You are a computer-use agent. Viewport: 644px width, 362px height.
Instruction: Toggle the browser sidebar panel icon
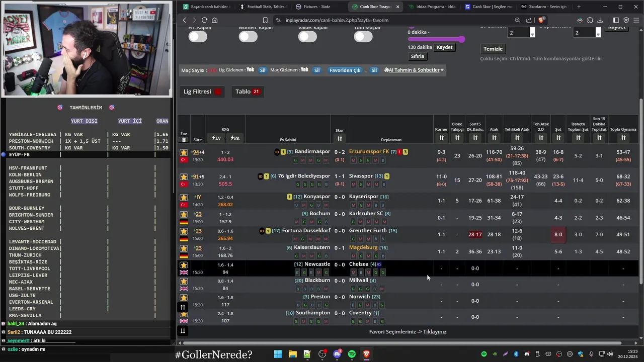click(616, 20)
